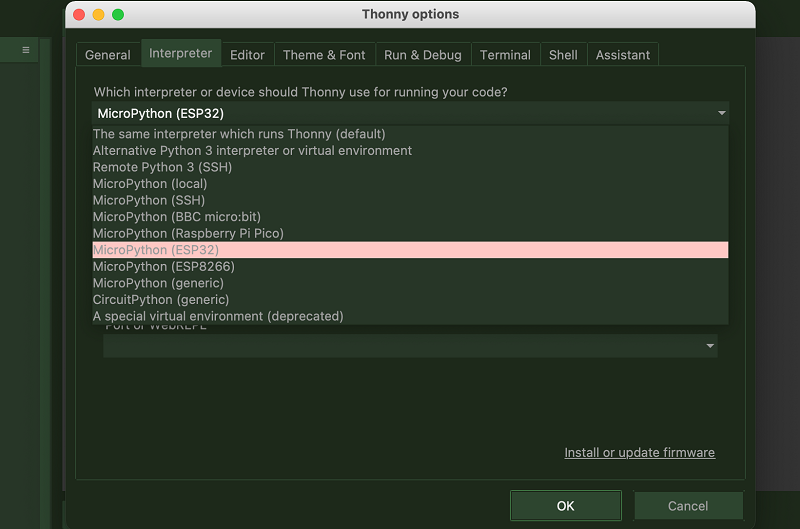The width and height of the screenshot is (800, 529).
Task: Click Install or update firmware link
Action: tap(639, 453)
